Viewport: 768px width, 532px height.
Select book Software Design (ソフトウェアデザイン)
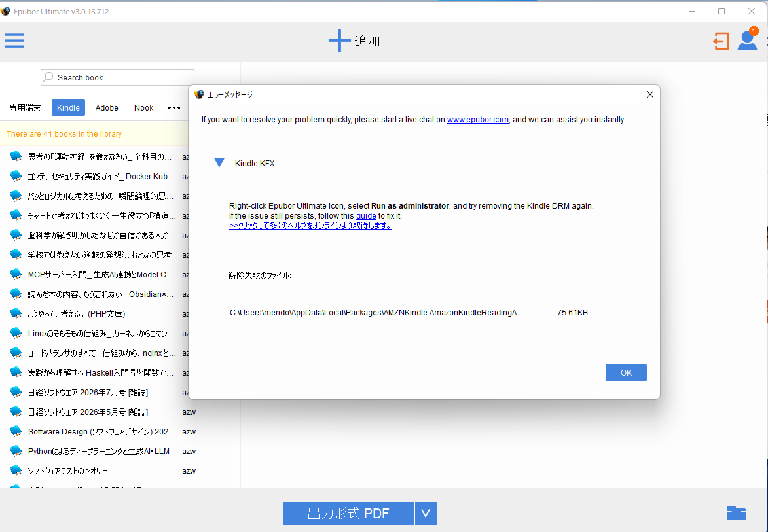pos(101,431)
